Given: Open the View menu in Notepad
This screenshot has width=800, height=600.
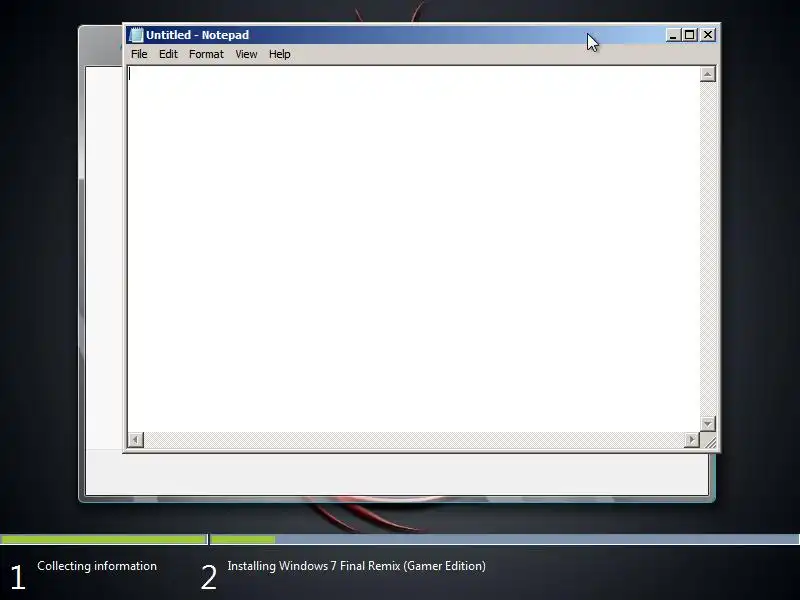Looking at the screenshot, I should click(x=246, y=54).
